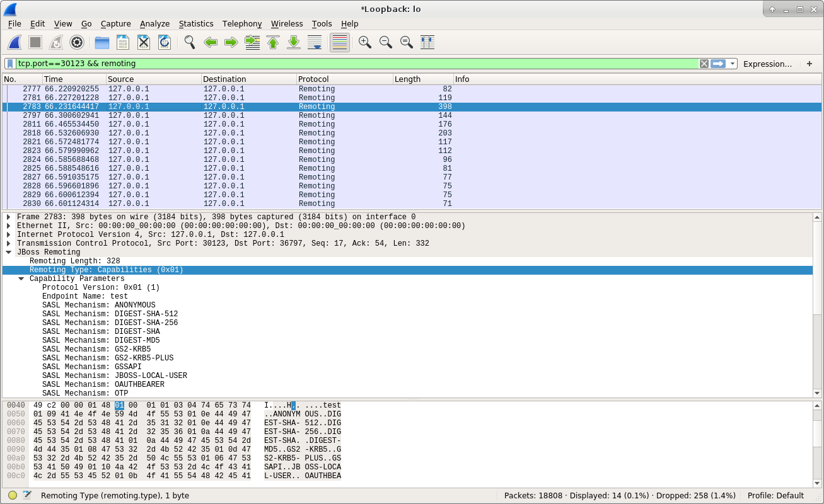Toggle packet colorization rules

[340, 42]
